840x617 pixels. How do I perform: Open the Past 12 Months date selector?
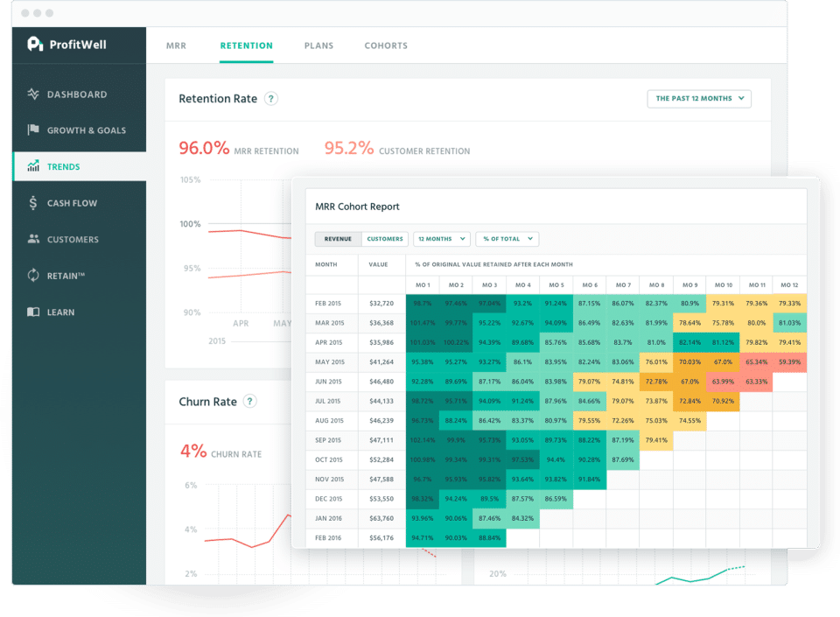click(698, 99)
